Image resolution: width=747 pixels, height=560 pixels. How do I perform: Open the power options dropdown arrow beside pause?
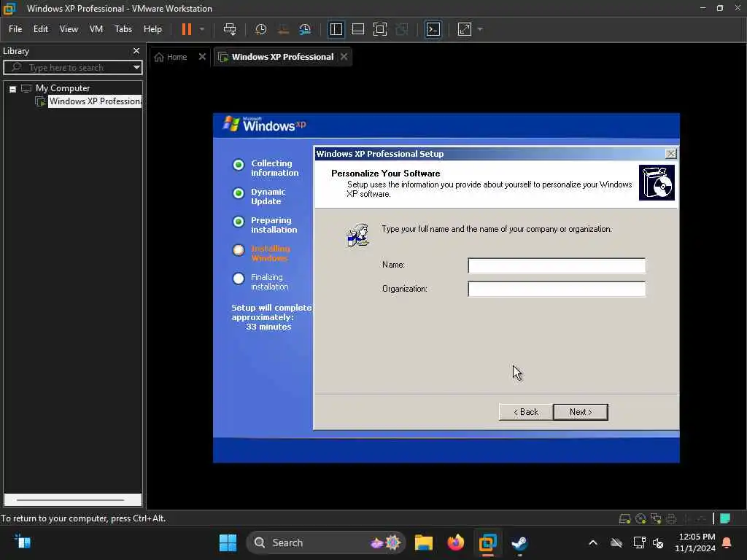point(202,29)
